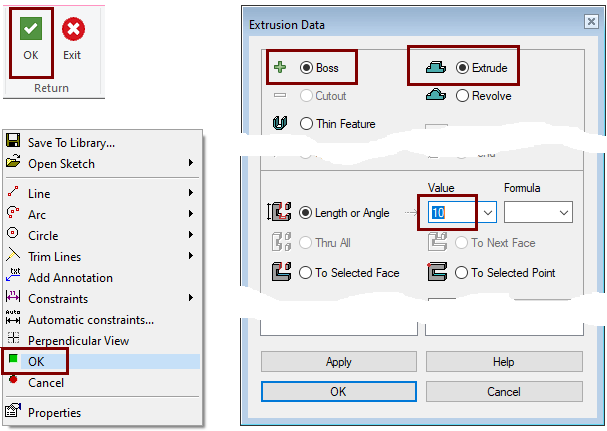Select the Revolve radio button
Viewport: 607px width, 431px height.
point(462,96)
